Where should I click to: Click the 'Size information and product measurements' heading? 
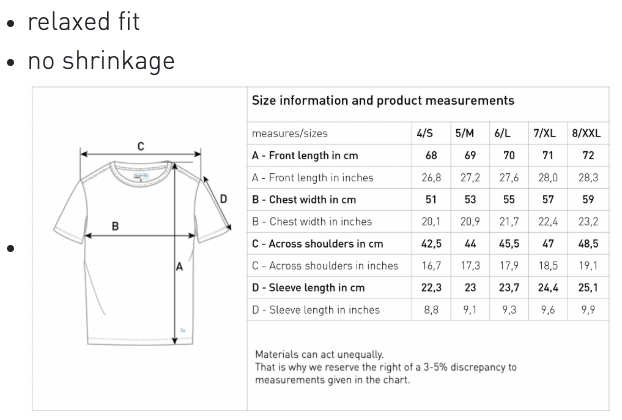point(383,101)
